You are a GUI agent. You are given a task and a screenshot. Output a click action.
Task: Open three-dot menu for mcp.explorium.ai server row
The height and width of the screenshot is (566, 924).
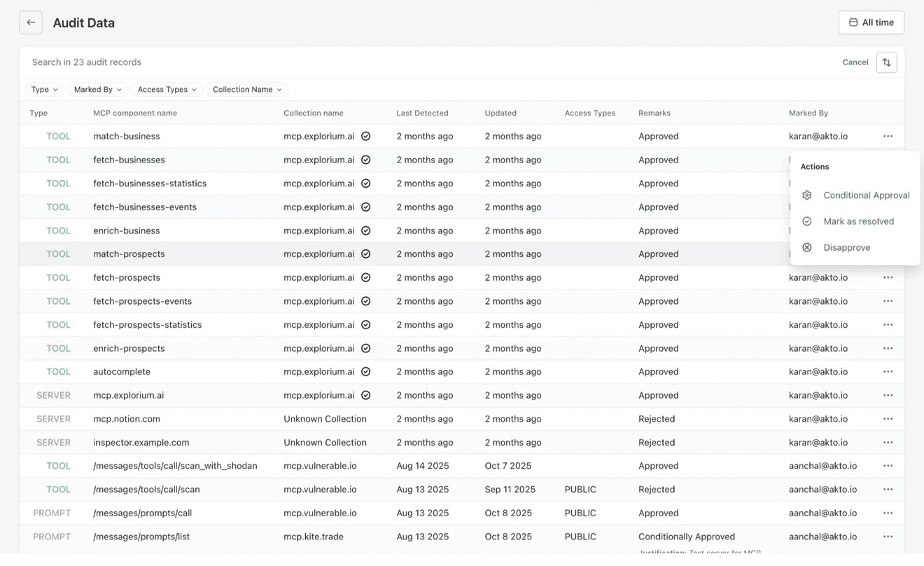(x=888, y=395)
